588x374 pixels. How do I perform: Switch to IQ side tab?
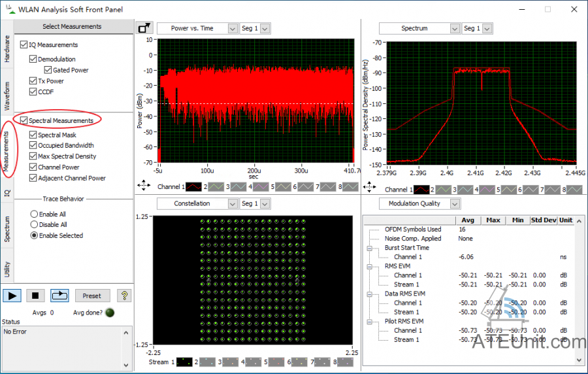7,193
